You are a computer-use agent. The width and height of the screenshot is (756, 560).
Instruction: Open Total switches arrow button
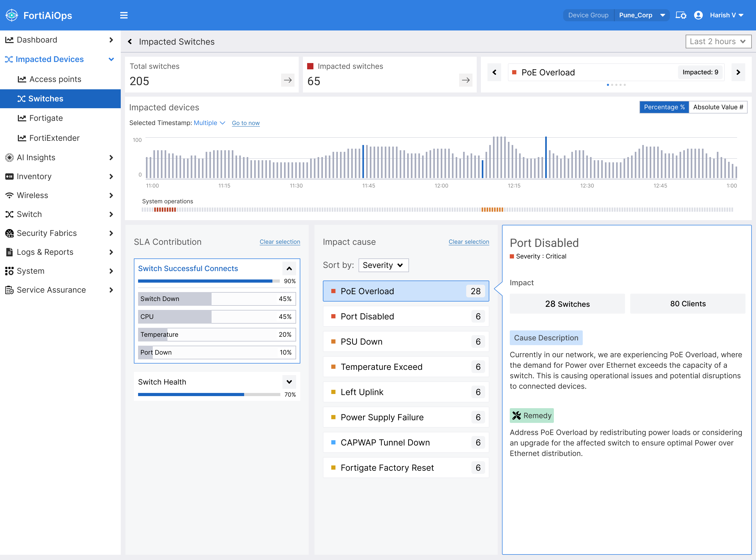(287, 80)
